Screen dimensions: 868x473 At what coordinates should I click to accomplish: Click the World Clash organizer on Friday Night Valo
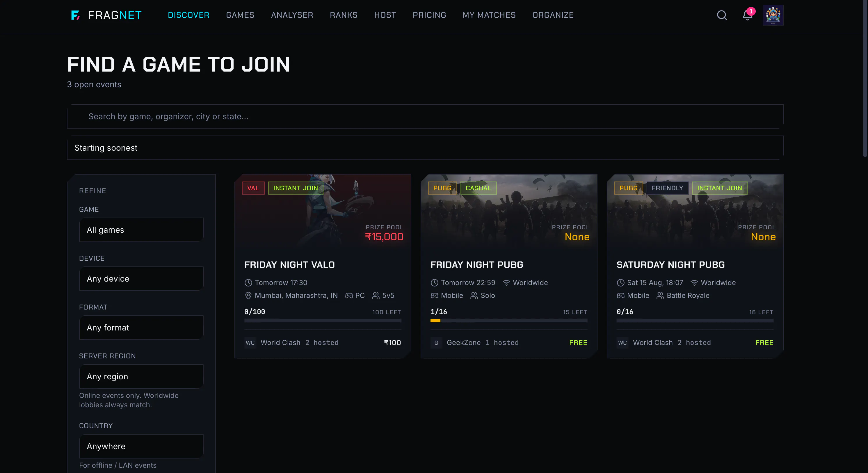click(x=280, y=343)
